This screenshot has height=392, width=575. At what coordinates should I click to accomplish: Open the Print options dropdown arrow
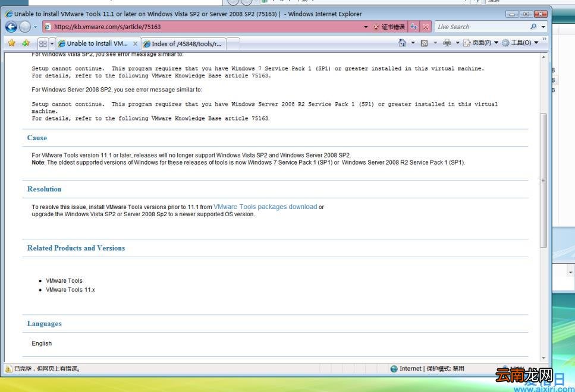tap(457, 43)
